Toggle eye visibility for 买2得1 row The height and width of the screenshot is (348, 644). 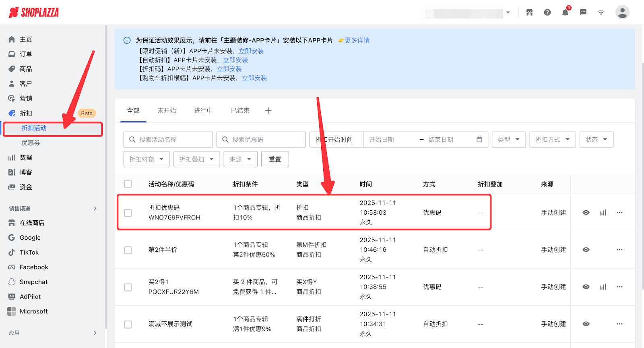[x=586, y=287]
